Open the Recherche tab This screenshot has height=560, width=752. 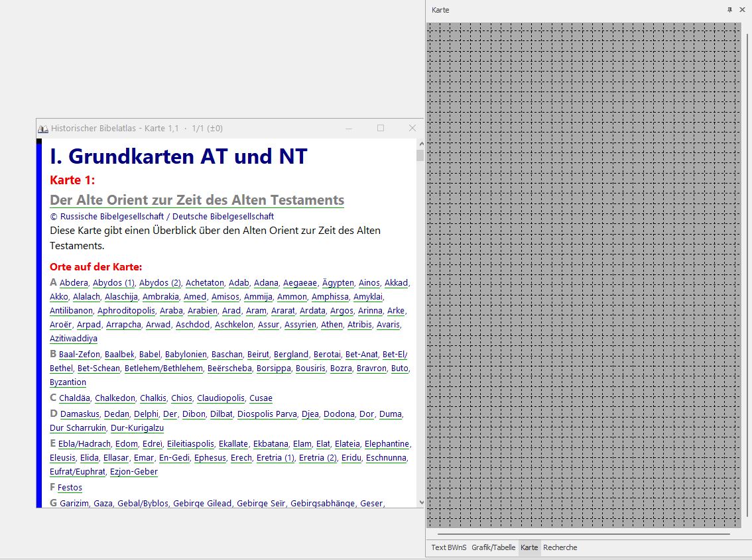click(x=560, y=547)
